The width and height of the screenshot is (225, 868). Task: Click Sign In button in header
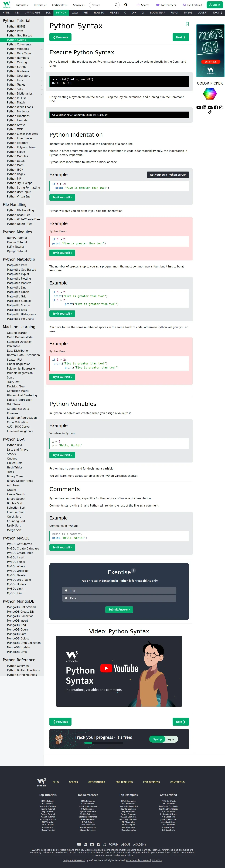(214, 5)
